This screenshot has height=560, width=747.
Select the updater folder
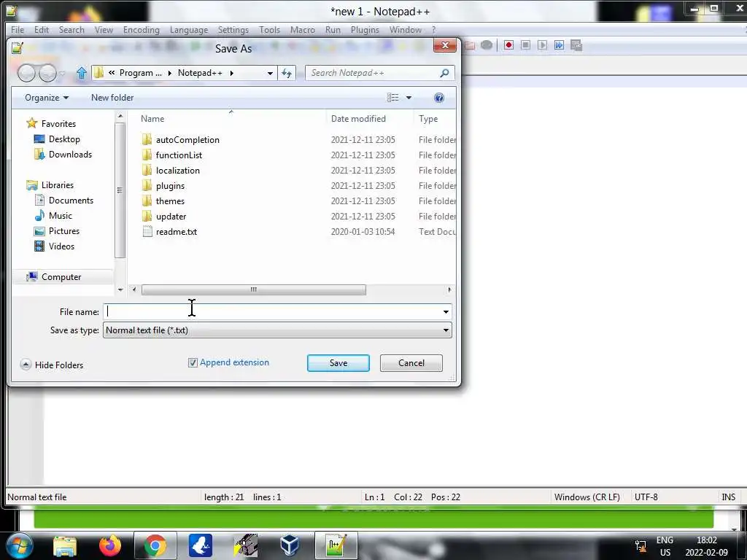pos(171,216)
